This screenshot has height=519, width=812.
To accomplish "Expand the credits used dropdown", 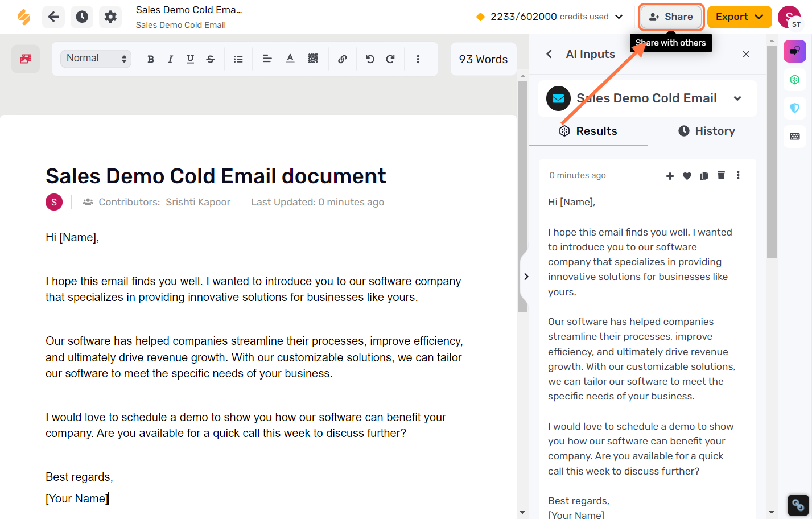I will (619, 17).
